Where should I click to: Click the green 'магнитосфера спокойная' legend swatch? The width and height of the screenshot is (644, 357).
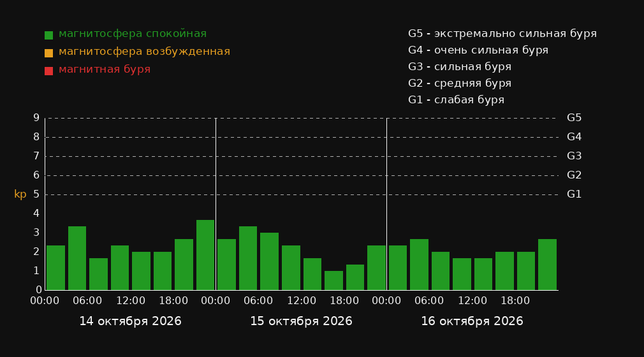point(48,35)
